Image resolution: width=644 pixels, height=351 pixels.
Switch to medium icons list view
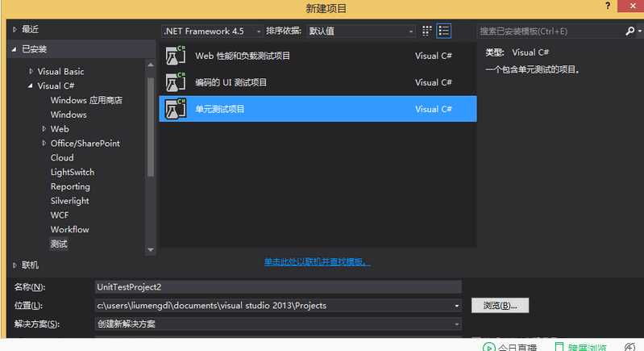[x=443, y=31]
